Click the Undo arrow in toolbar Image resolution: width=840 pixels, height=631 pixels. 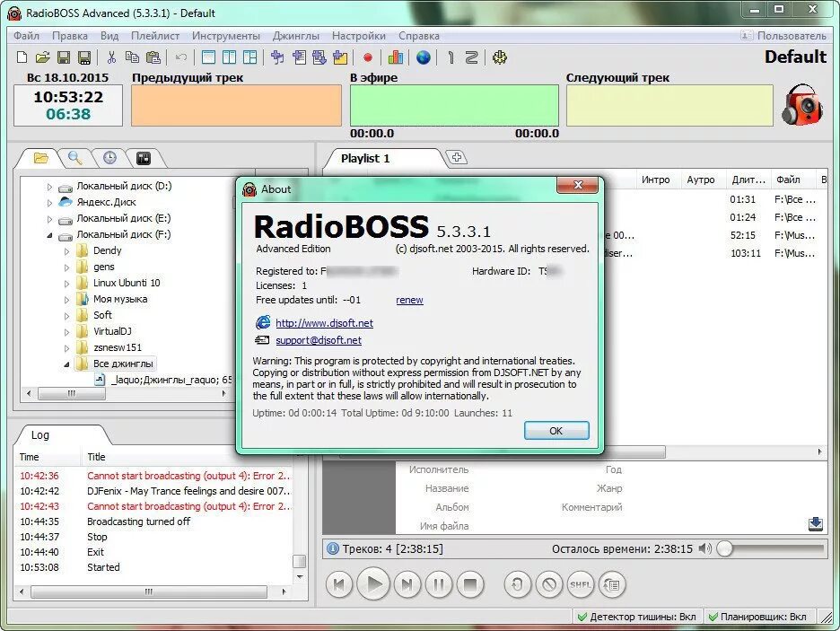click(181, 57)
